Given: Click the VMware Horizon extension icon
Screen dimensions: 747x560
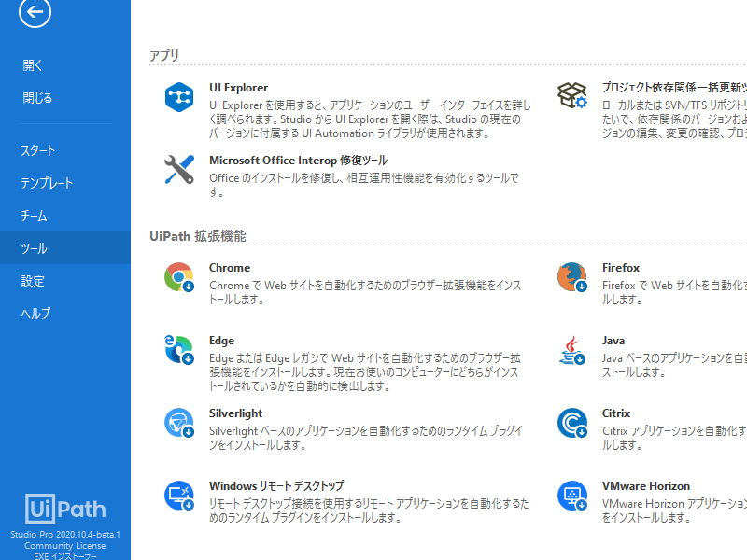Looking at the screenshot, I should 572,496.
